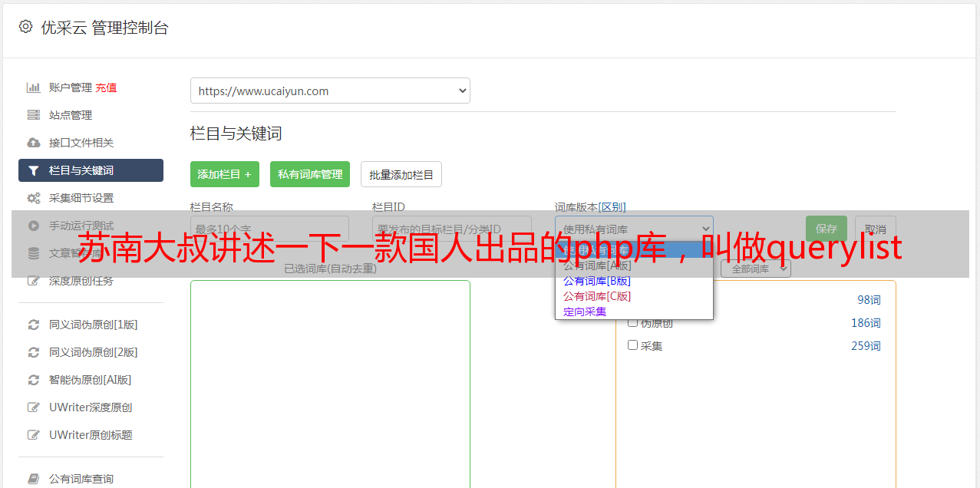Click the green 保存 button
This screenshot has height=488, width=980.
pos(827,229)
